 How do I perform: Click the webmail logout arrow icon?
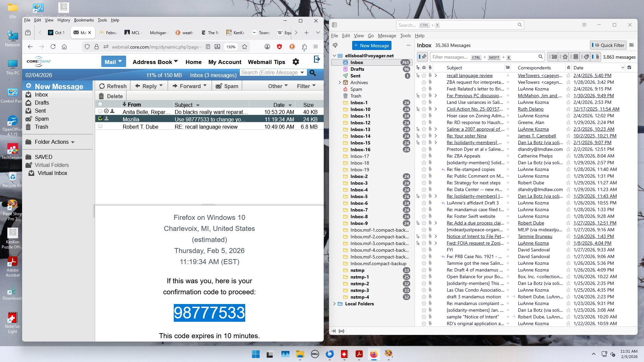pyautogui.click(x=317, y=59)
